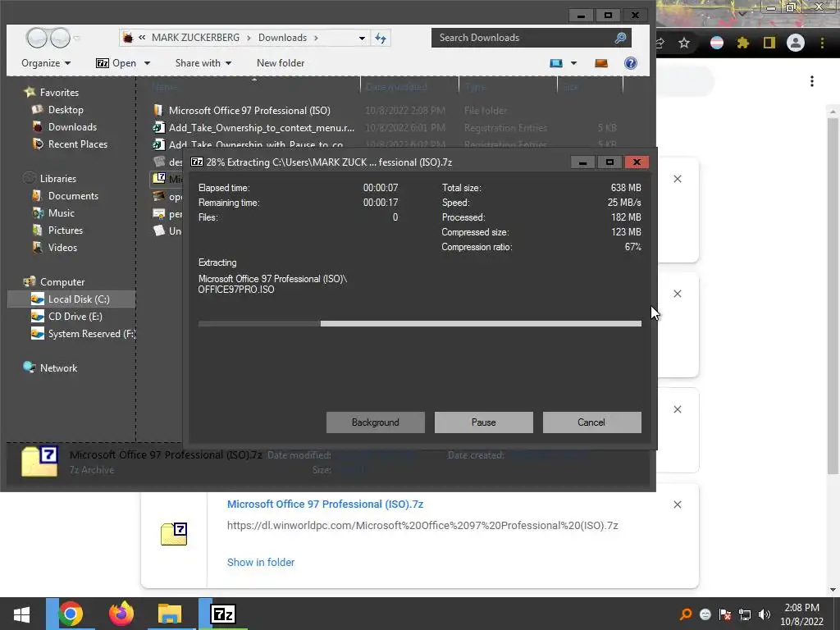Expand the address bar history dropdown
Image resolution: width=840 pixels, height=630 pixels.
point(362,38)
